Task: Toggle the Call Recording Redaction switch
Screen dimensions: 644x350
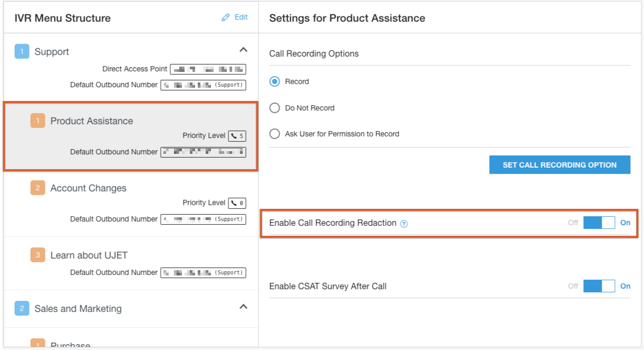Action: pos(599,223)
